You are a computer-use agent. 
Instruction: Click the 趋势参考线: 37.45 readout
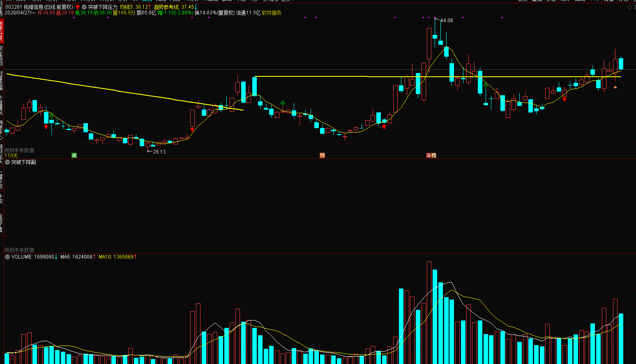click(x=174, y=7)
